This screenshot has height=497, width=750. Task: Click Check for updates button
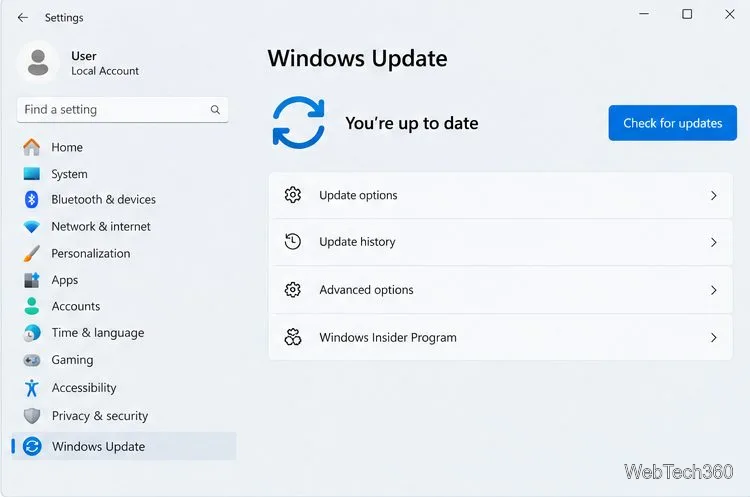tap(673, 123)
